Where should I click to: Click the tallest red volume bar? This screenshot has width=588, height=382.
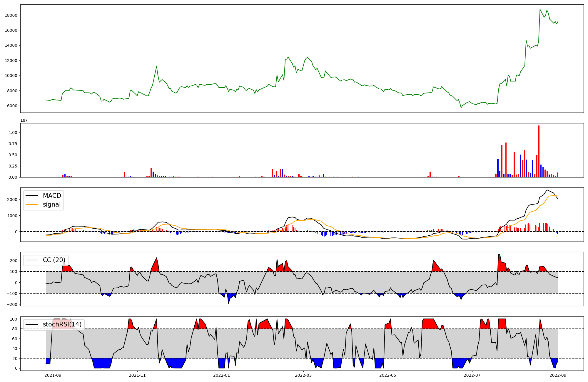[x=539, y=151]
